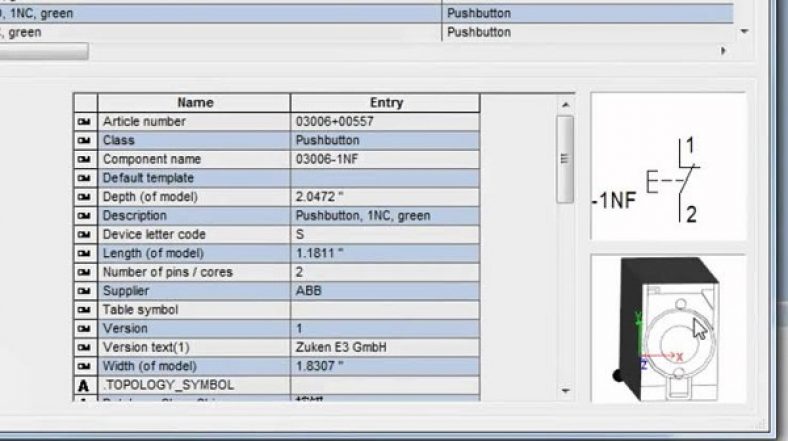Click the 3D pushbutton model preview
The height and width of the screenshot is (441, 788).
(668, 328)
